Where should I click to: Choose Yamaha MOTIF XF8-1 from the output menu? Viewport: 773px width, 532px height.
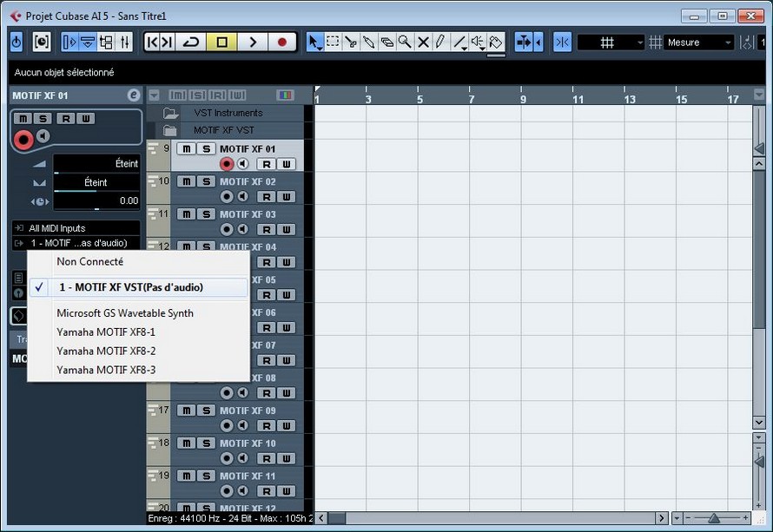click(106, 332)
